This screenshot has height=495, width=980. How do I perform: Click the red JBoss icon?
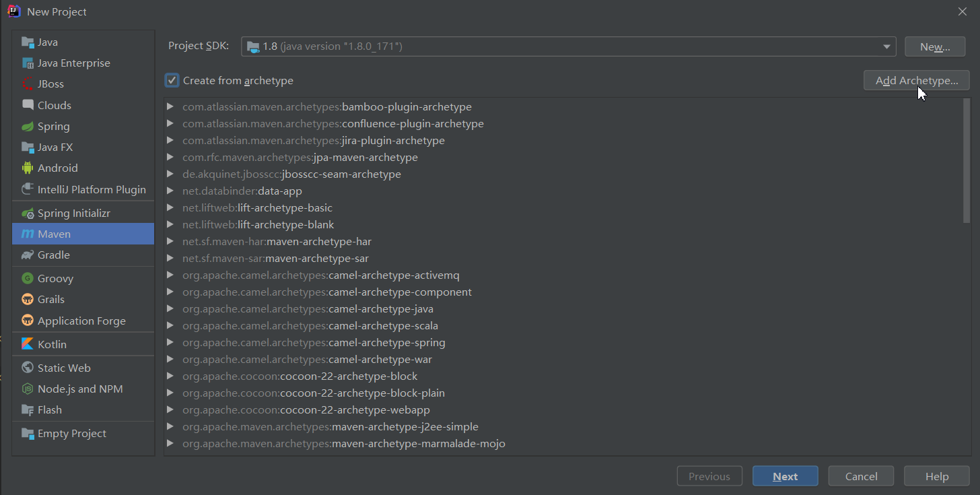pos(28,84)
